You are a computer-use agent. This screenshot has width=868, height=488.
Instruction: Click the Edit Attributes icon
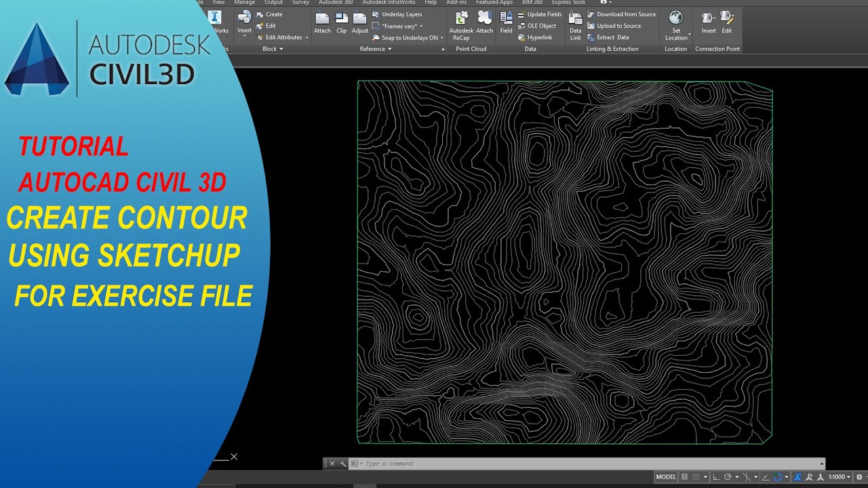260,37
